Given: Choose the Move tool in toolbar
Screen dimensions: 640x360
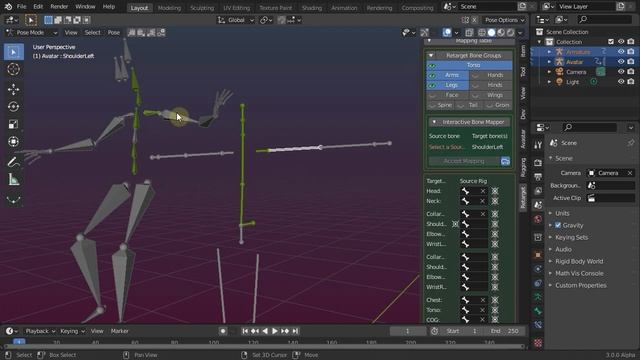Looking at the screenshot, I should [x=13, y=89].
